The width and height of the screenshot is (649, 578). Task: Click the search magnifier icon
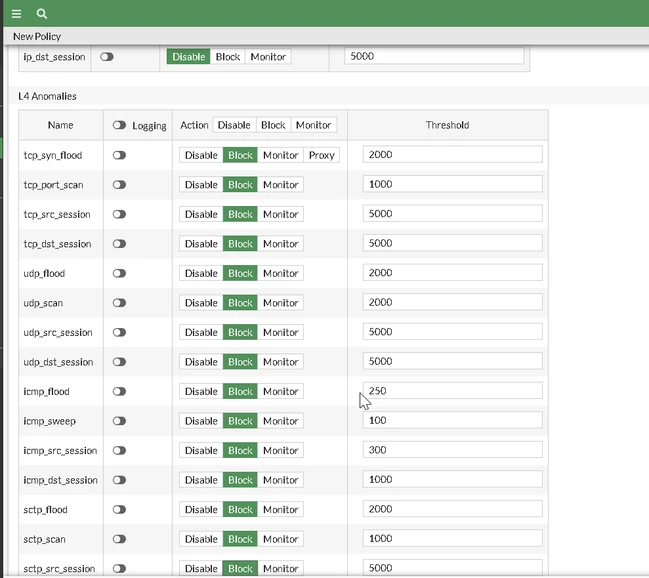(x=41, y=14)
